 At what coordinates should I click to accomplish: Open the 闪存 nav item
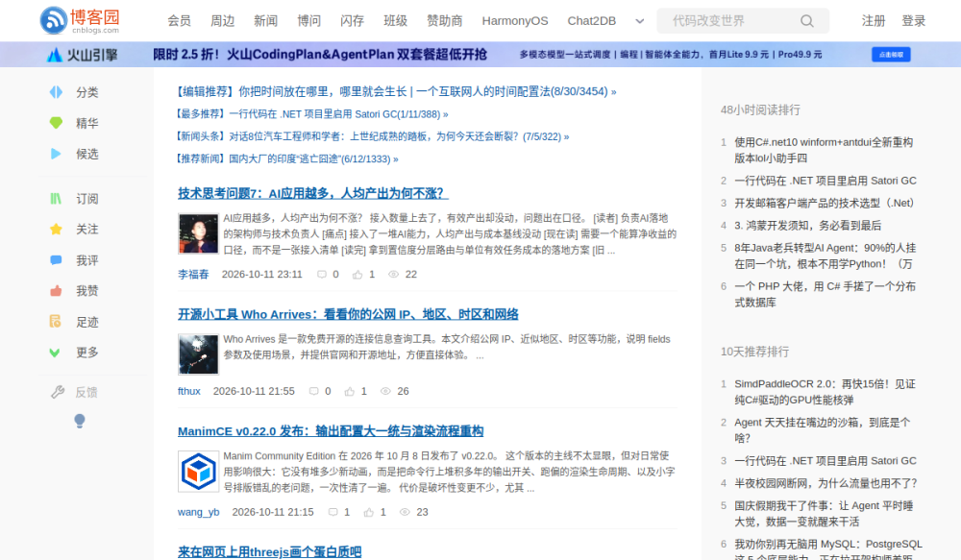coord(352,21)
